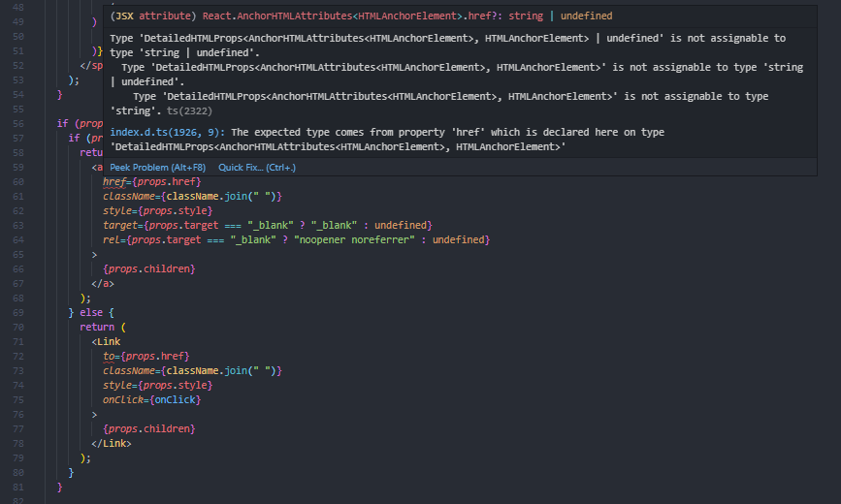Click the closing </a> tag
841x504 pixels.
point(103,283)
